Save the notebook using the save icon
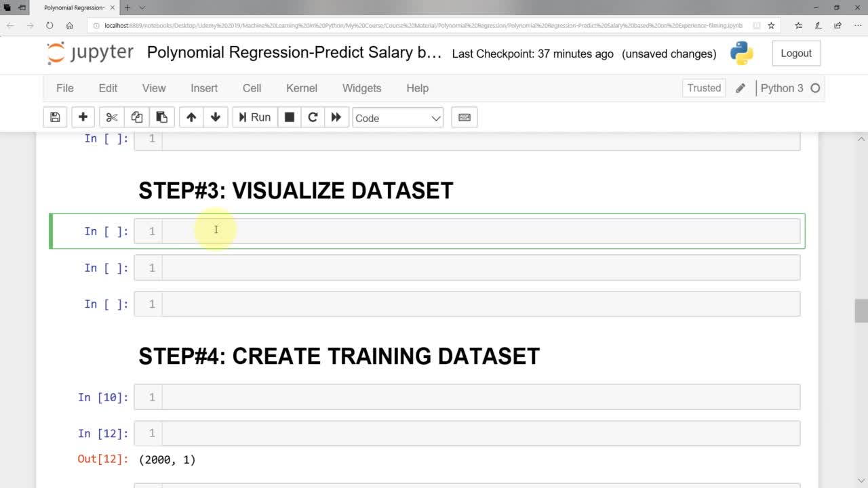 (x=55, y=117)
